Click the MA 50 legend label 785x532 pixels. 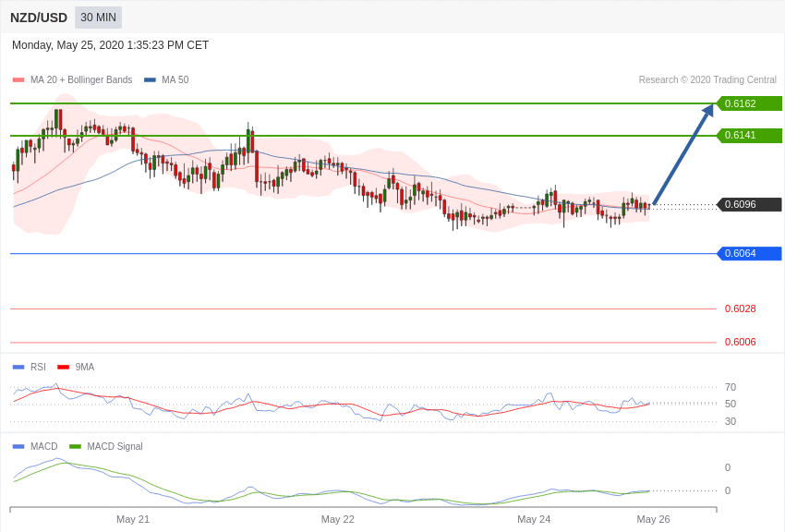point(175,80)
